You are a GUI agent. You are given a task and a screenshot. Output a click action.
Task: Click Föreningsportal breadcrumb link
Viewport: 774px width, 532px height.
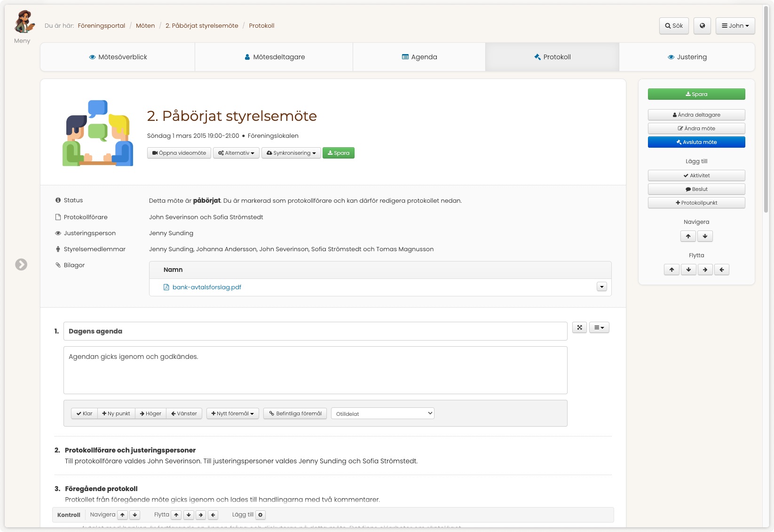[x=102, y=26]
